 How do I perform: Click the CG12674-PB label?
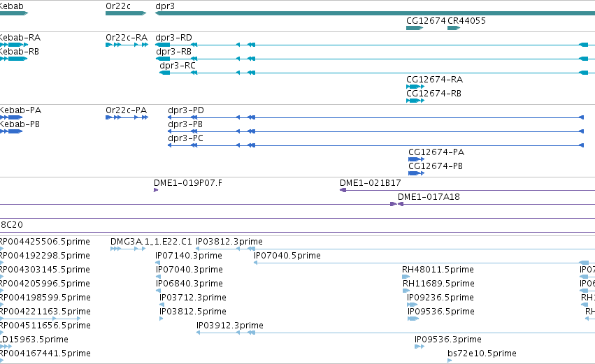[436, 166]
